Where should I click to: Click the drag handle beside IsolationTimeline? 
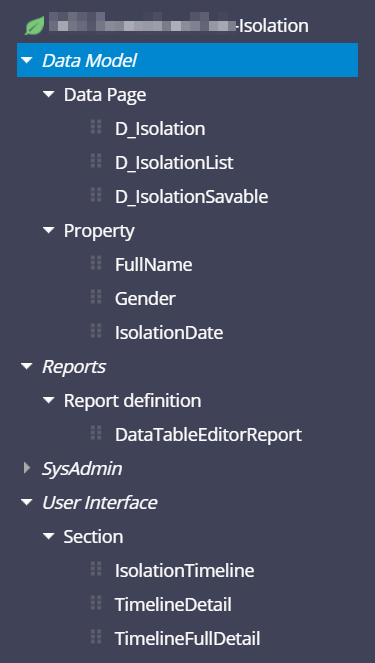coord(96,569)
